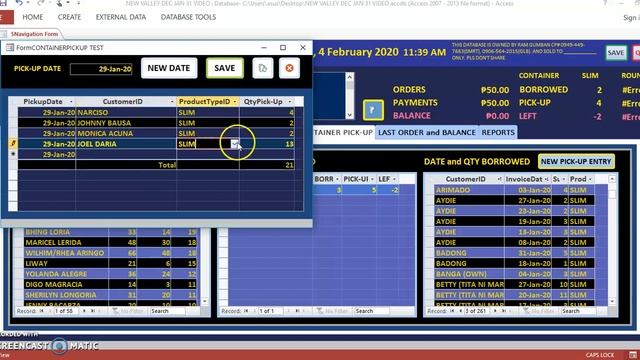This screenshot has height=360, width=640.
Task: Open the Customize Quick Access Toolbar arrow
Action: (78, 3)
